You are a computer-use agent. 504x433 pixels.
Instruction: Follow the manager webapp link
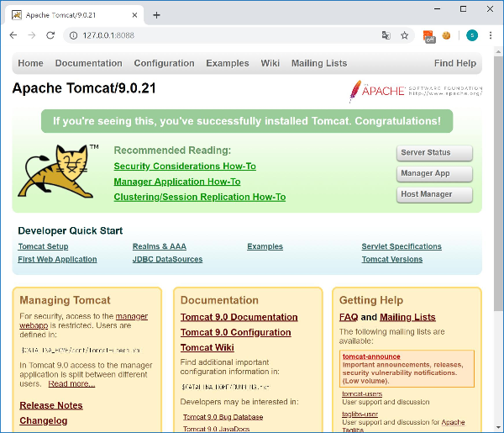point(132,316)
